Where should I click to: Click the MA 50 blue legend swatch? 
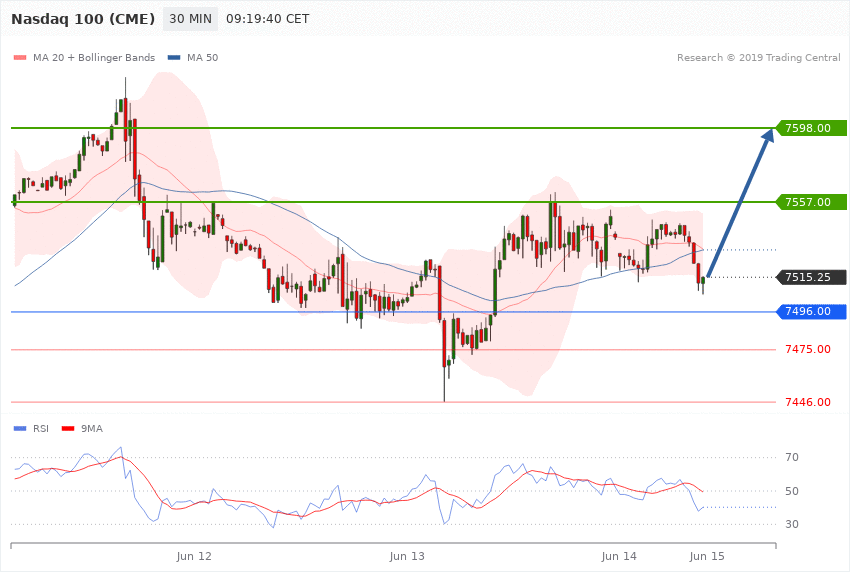(174, 57)
